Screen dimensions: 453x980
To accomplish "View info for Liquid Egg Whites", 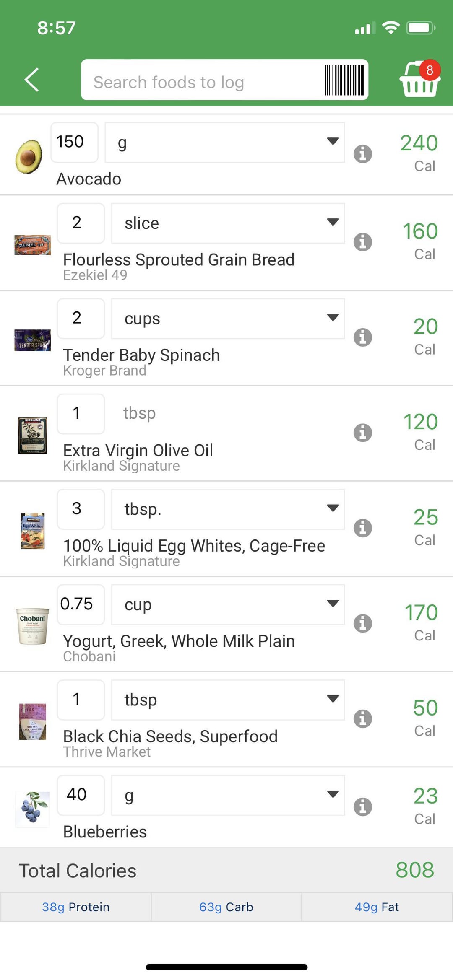I will pos(363,528).
